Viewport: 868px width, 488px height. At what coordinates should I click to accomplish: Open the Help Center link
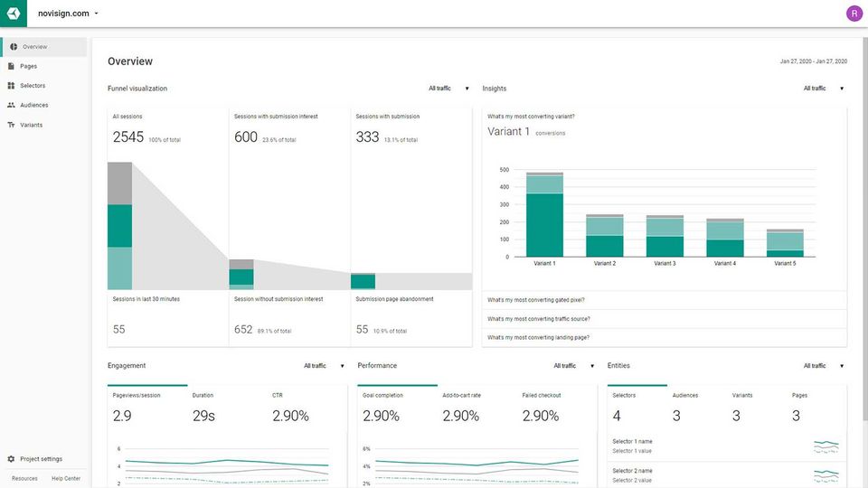[66, 479]
